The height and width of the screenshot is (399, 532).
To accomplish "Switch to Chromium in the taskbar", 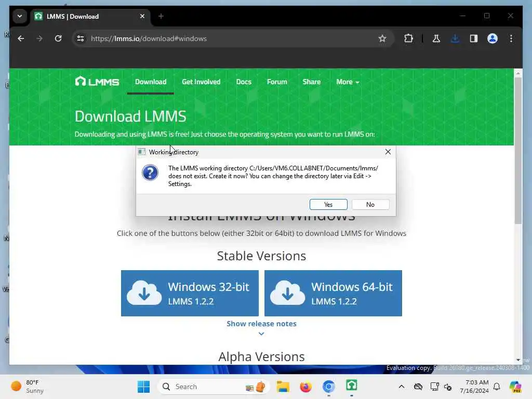I will tap(328, 387).
